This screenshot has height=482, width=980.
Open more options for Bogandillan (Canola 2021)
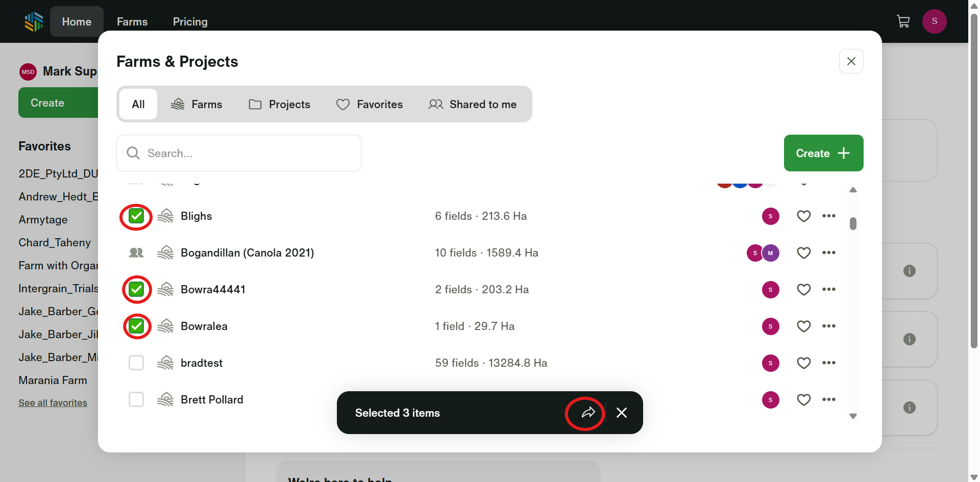pos(828,253)
